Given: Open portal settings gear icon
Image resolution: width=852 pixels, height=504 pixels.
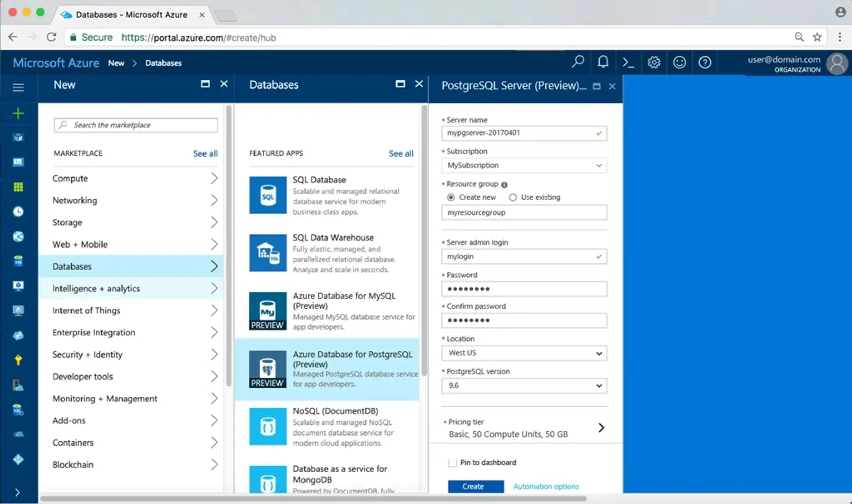Looking at the screenshot, I should [x=654, y=63].
